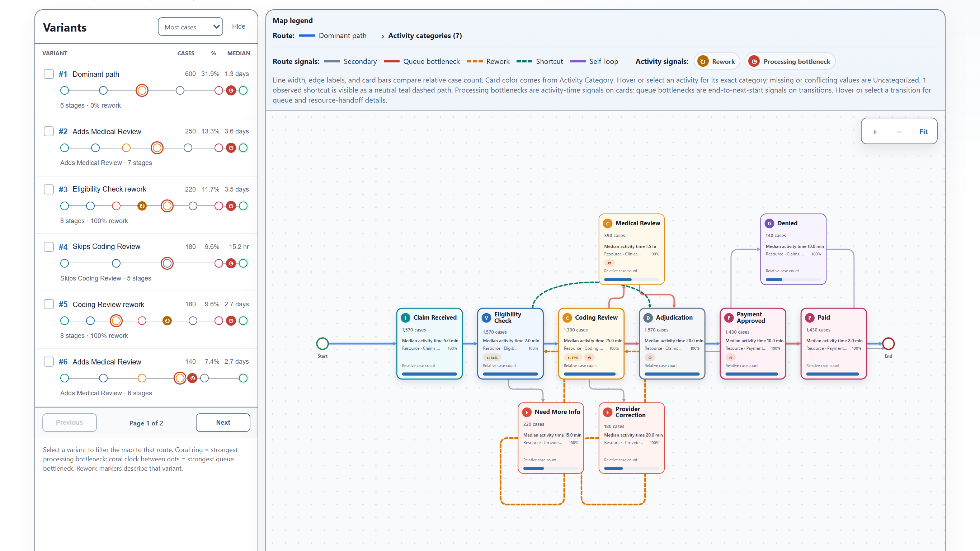Click the Medical Review C badge icon
This screenshot has width=980, height=551.
click(608, 223)
